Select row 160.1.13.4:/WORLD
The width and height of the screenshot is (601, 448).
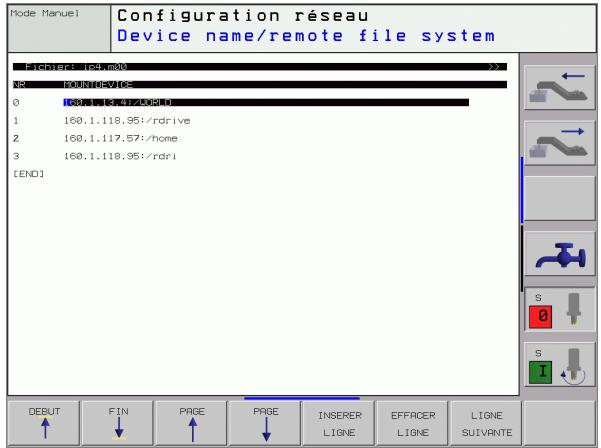coord(266,102)
